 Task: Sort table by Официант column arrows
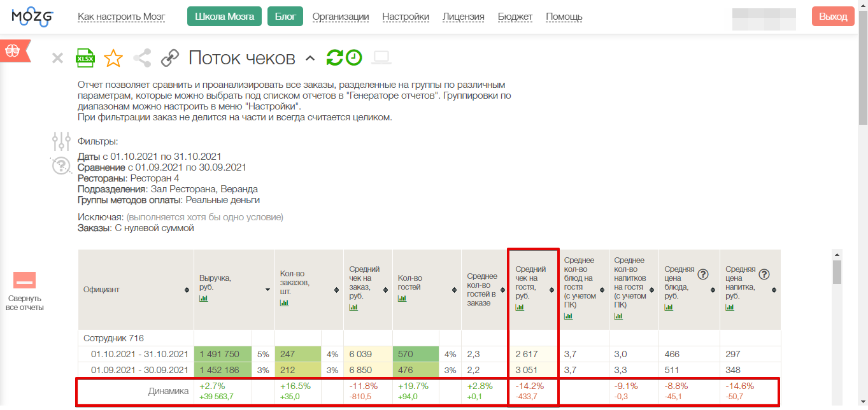[187, 290]
